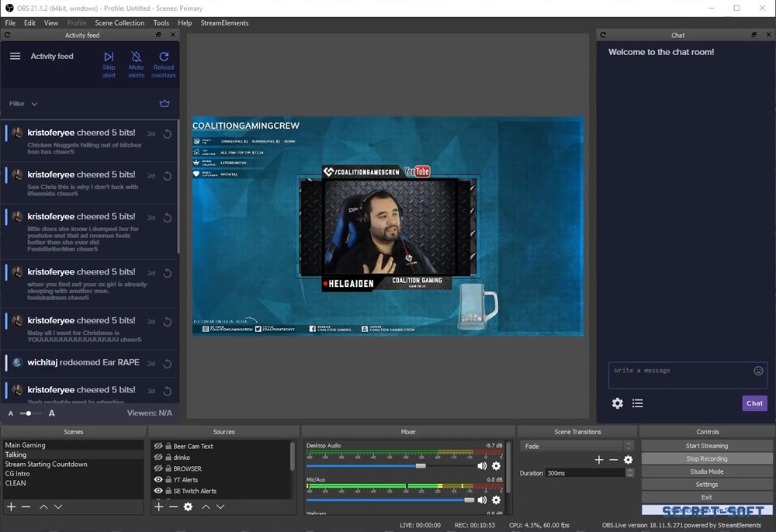Send the message with Chat button
This screenshot has height=532, width=776.
(x=755, y=403)
